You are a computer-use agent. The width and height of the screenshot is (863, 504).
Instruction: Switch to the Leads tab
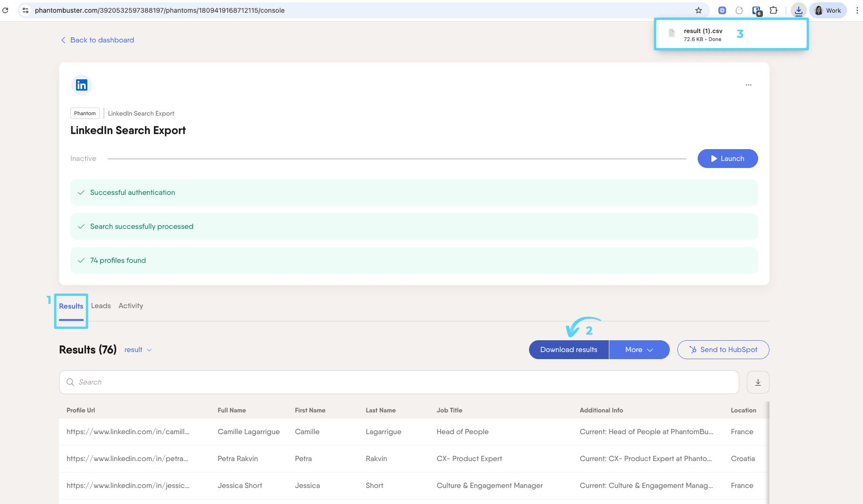pos(101,306)
